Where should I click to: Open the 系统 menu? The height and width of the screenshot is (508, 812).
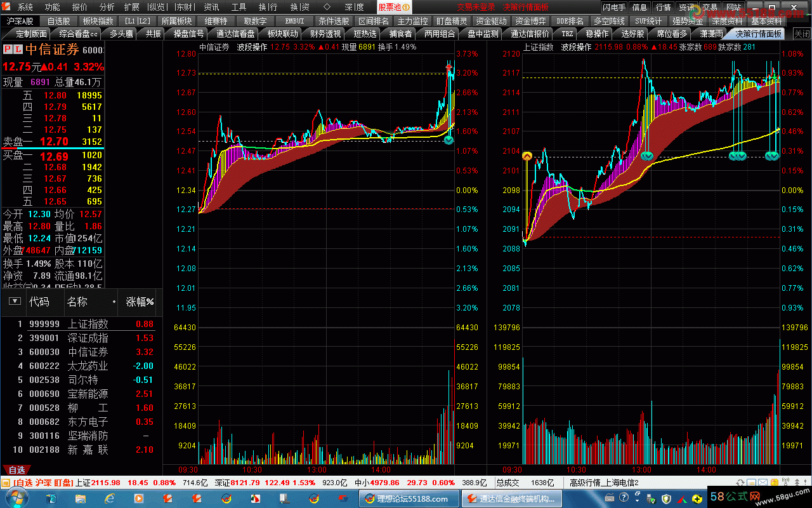(x=25, y=7)
